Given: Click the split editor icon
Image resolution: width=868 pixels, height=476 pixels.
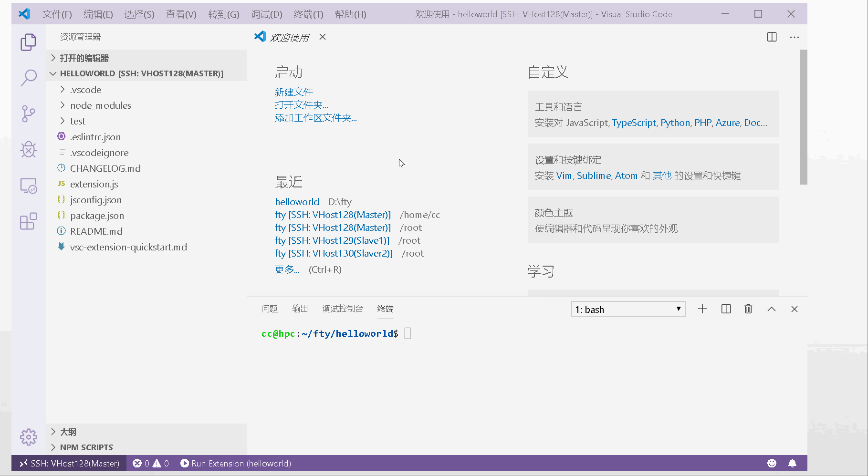Looking at the screenshot, I should [772, 37].
